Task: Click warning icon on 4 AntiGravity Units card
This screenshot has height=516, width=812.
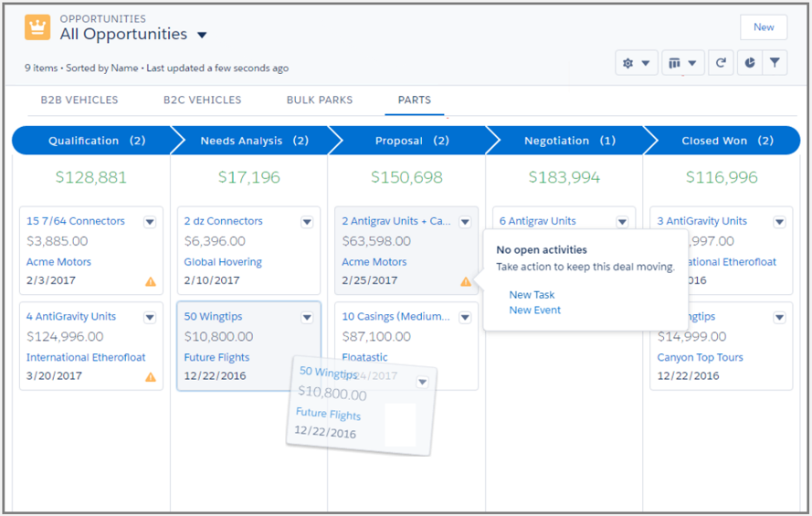Action: click(151, 376)
